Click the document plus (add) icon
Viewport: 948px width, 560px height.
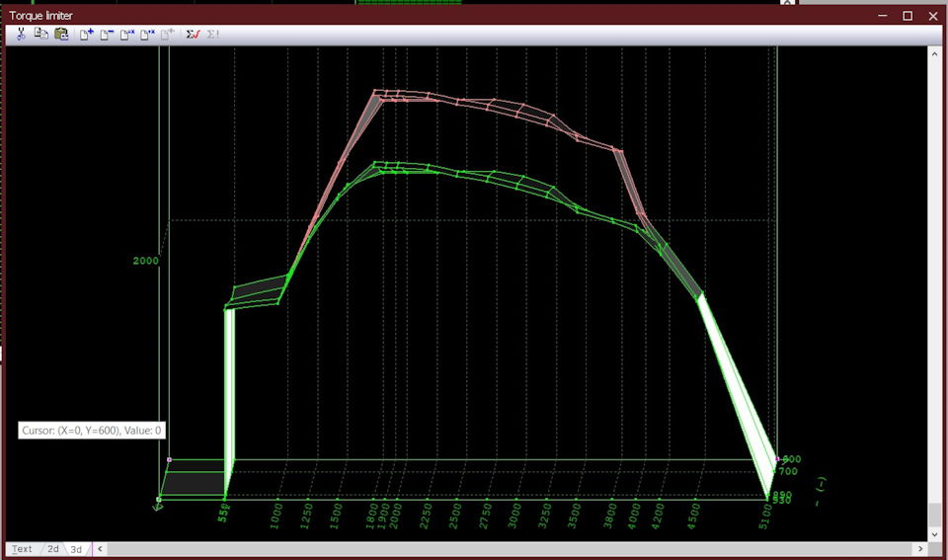[x=87, y=35]
